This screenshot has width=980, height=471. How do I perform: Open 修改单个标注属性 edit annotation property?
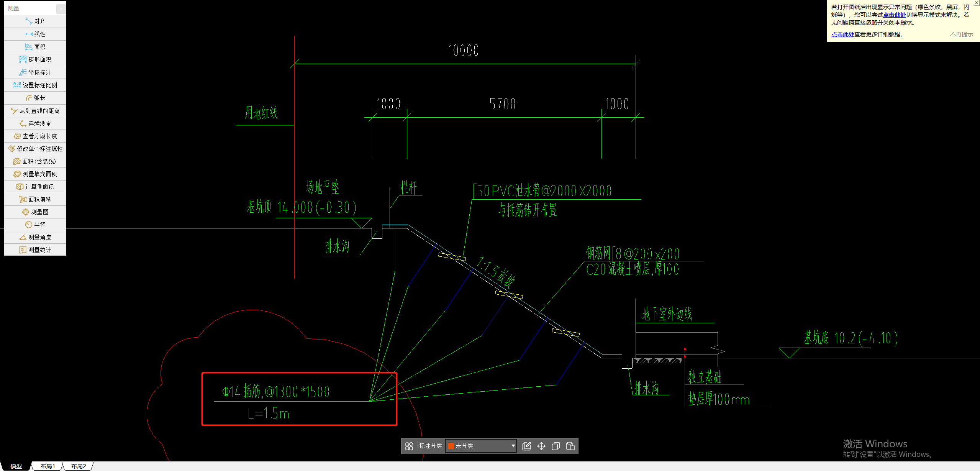coord(35,149)
